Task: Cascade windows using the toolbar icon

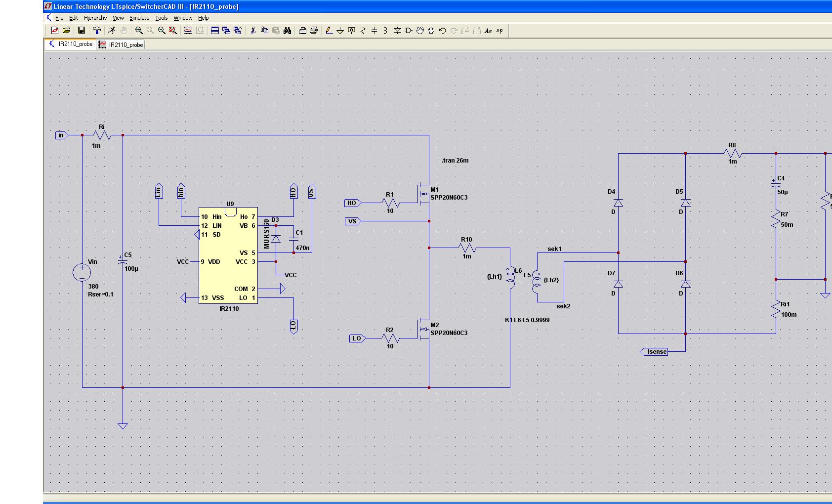Action: pyautogui.click(x=226, y=31)
